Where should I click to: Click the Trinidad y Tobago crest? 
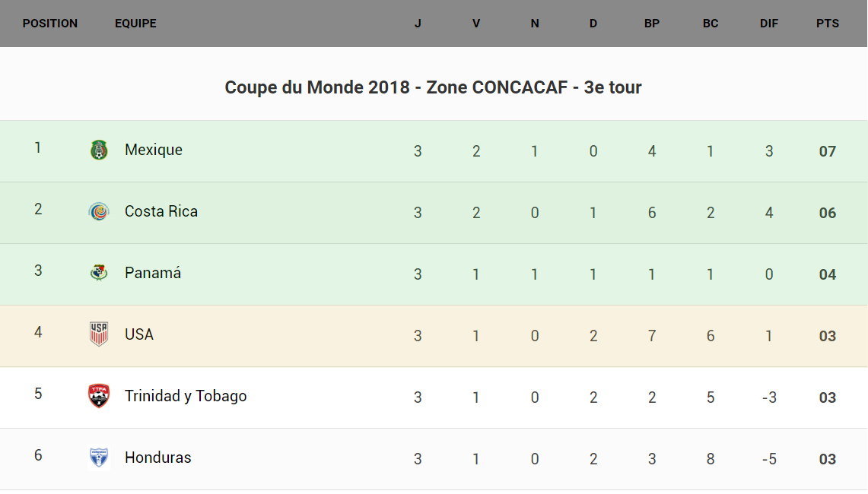(99, 396)
